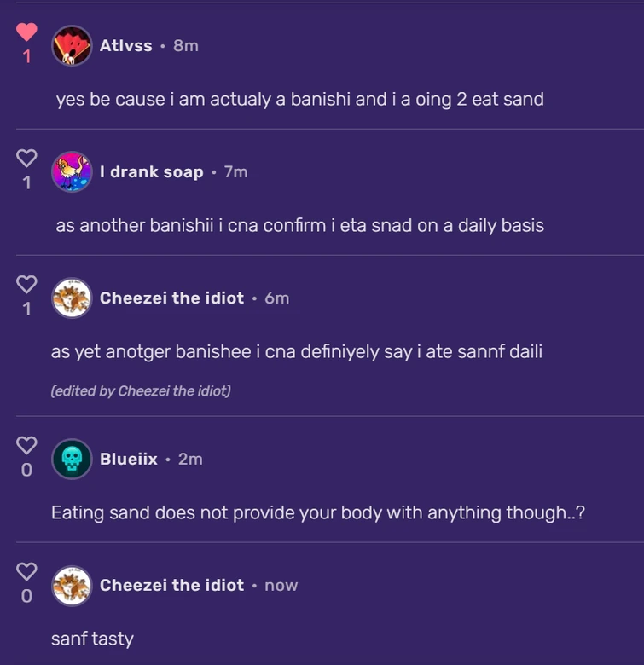Open Cheezei avatar on 'sanf tasty' comment
Viewport: 644px width, 665px height.
(x=72, y=585)
